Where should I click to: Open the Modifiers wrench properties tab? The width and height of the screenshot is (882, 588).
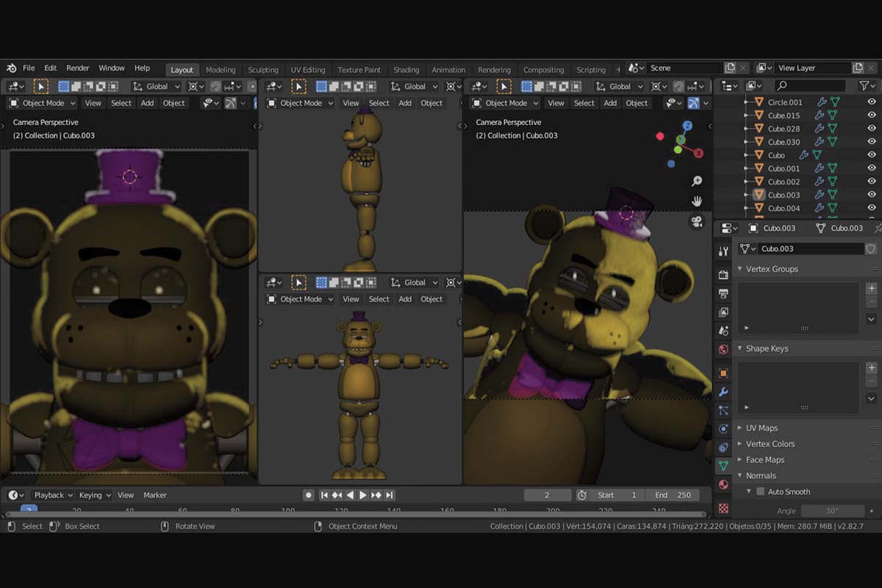pos(724,392)
